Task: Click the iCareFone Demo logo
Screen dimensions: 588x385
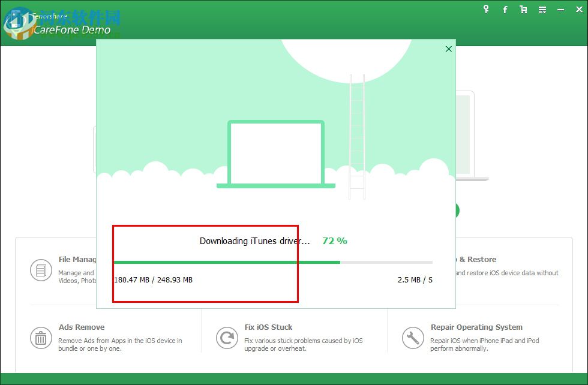Action: pyautogui.click(x=58, y=23)
